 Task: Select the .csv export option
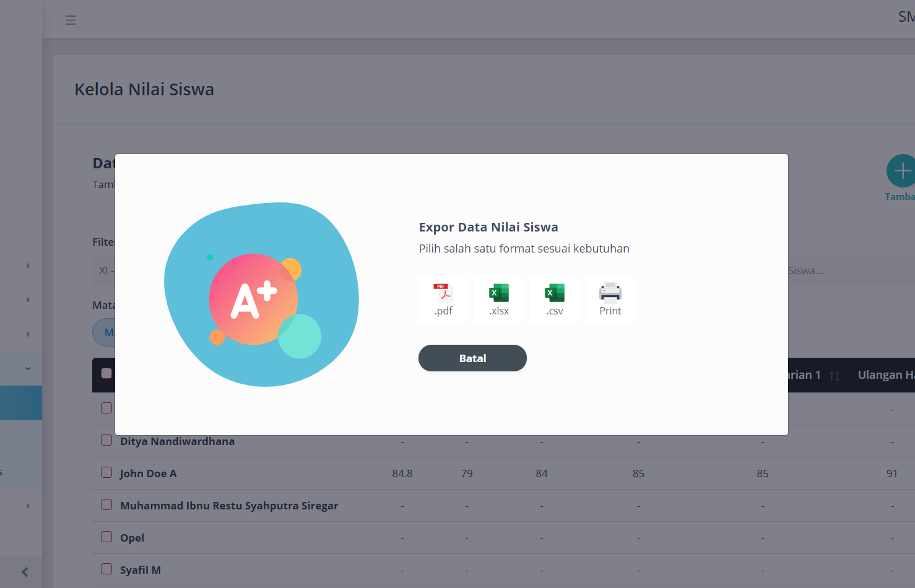[555, 300]
